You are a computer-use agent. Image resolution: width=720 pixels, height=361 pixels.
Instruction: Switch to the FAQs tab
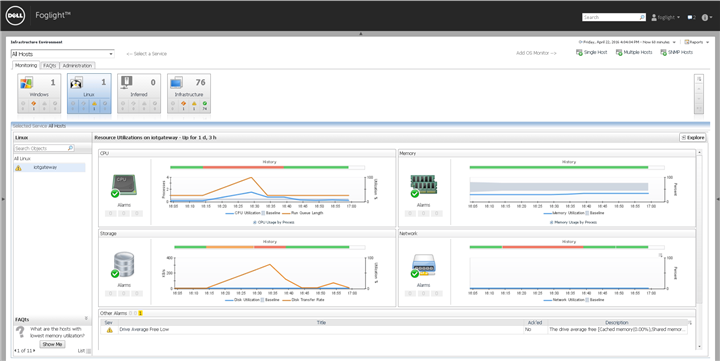point(50,66)
